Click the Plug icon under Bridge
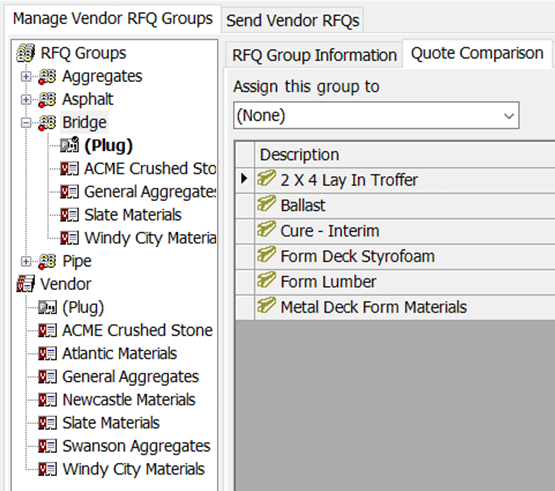Screen dimensions: 555x491 [69, 145]
